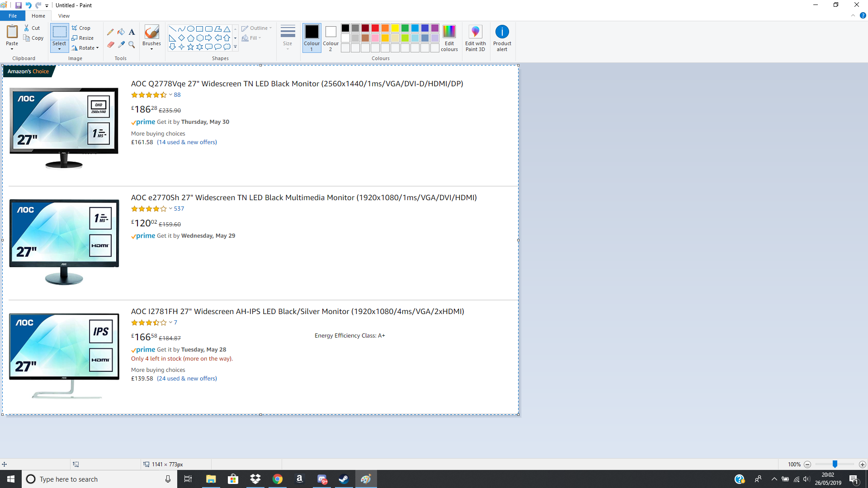
Task: Click the Product alert icon
Action: 502,32
